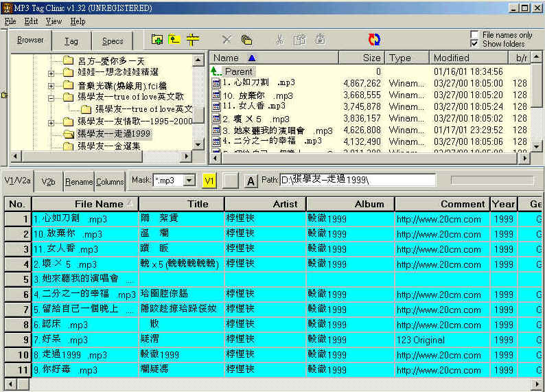
Task: Switch to the V2b tab
Action: pyautogui.click(x=48, y=182)
